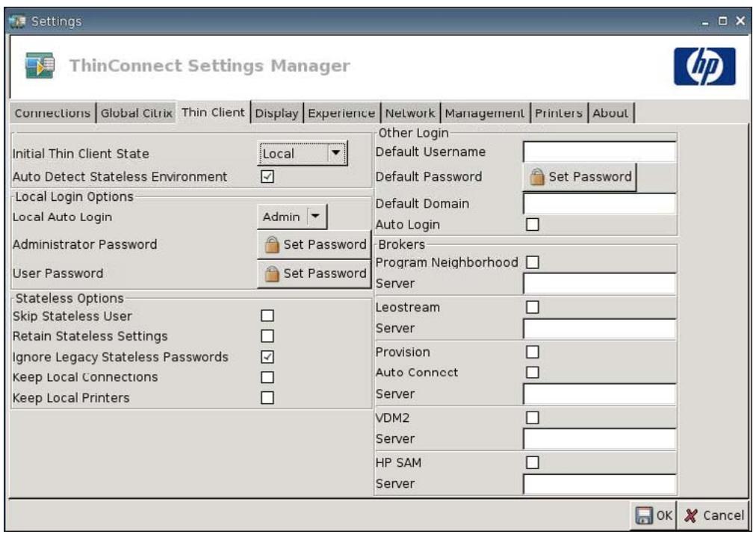Enable Leostream broker checkbox
The width and height of the screenshot is (756, 534).
(x=533, y=307)
